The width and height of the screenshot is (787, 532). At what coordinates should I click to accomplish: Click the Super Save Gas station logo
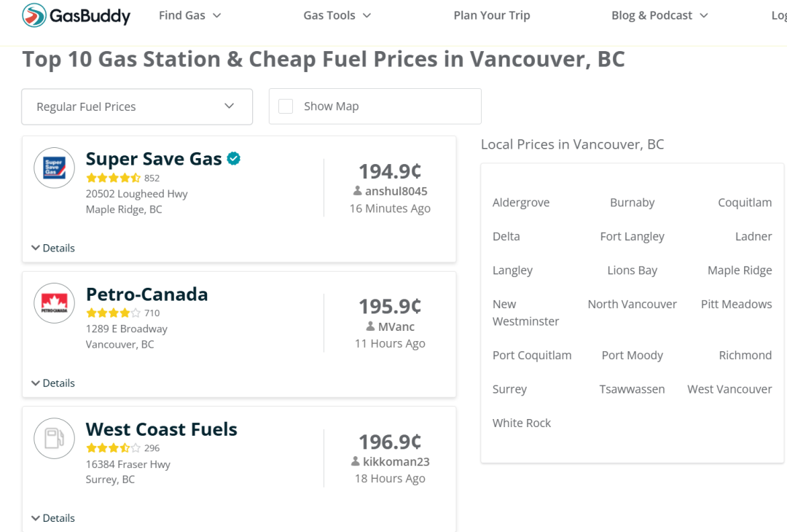55,168
